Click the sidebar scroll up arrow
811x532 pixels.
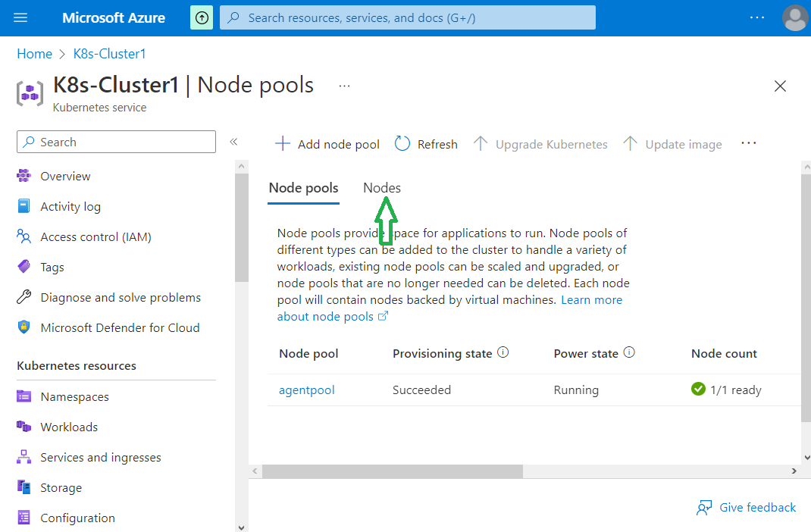(x=241, y=167)
